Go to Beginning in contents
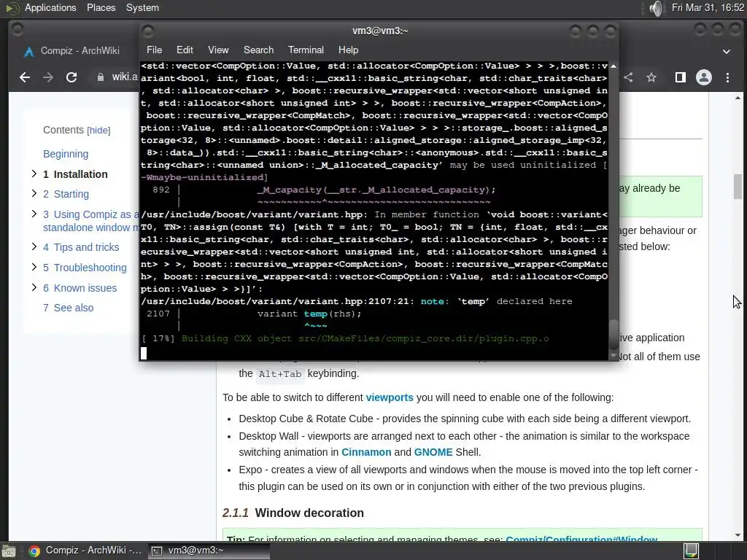The width and height of the screenshot is (747, 560). point(66,154)
